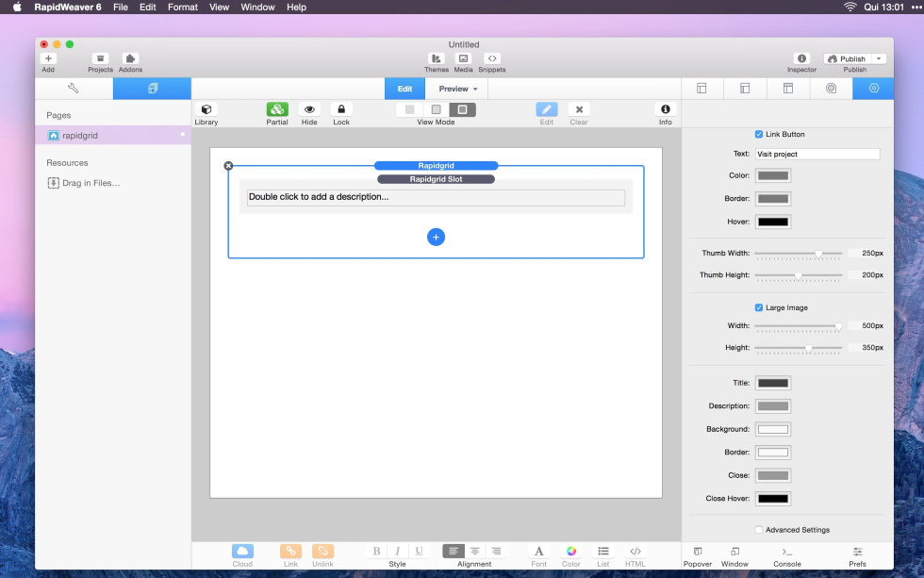Click the Window icon in inspector
The height and width of the screenshot is (578, 924).
[x=734, y=552]
